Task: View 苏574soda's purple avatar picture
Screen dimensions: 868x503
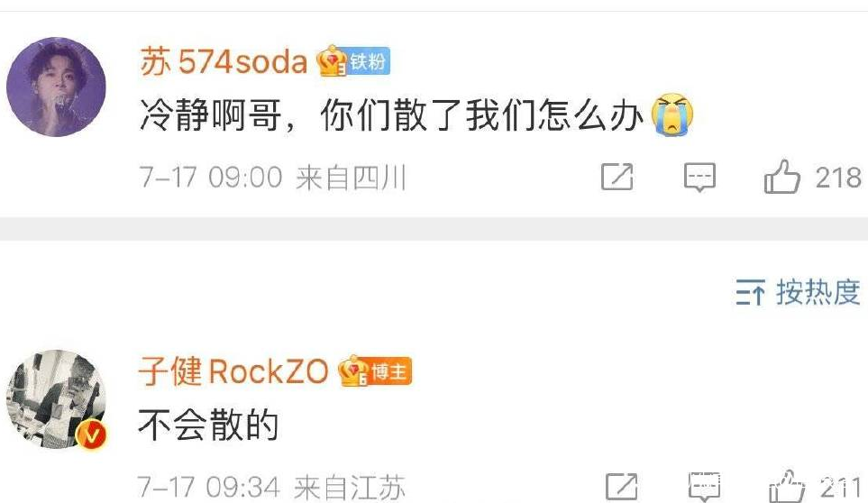Action: click(x=56, y=87)
